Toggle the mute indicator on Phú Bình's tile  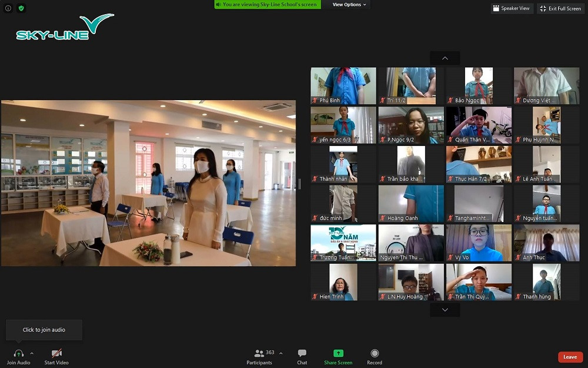[315, 100]
